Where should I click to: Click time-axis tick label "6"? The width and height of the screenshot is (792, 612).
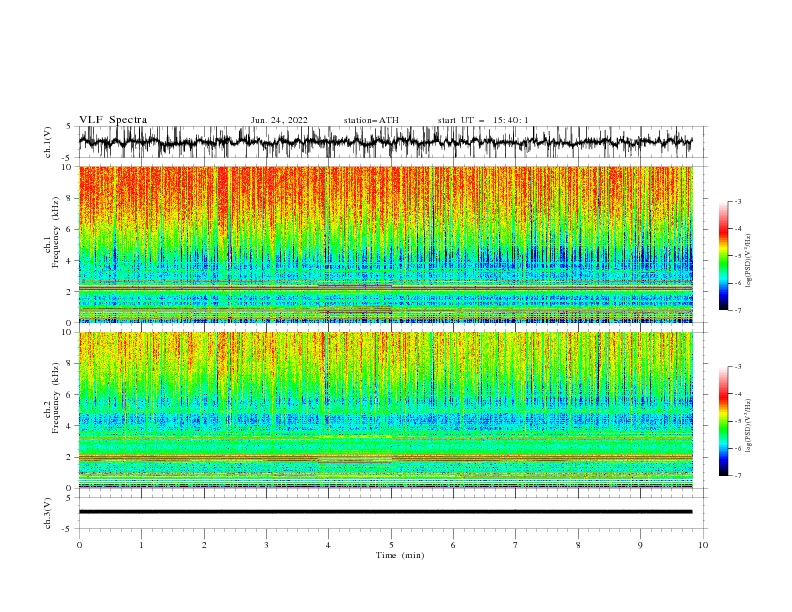pos(453,545)
